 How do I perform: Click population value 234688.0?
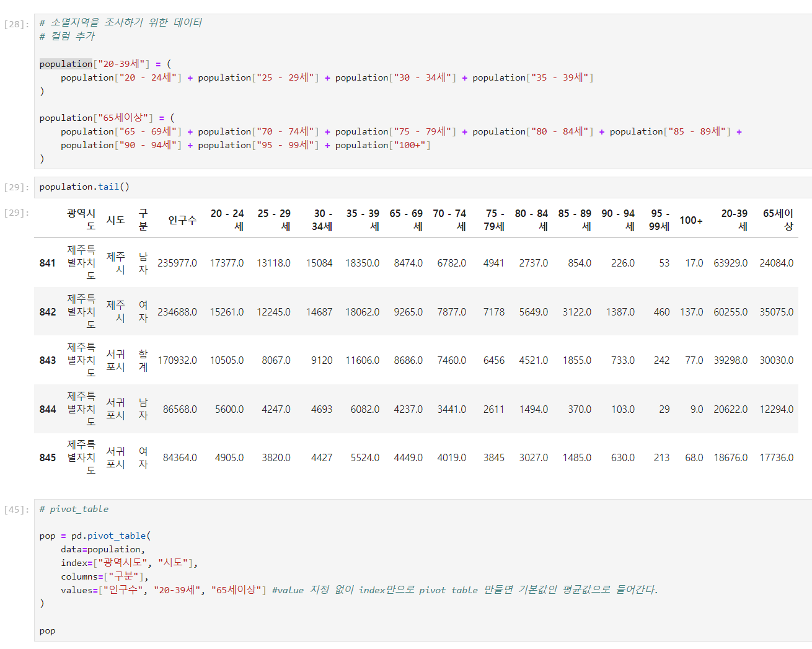click(177, 312)
